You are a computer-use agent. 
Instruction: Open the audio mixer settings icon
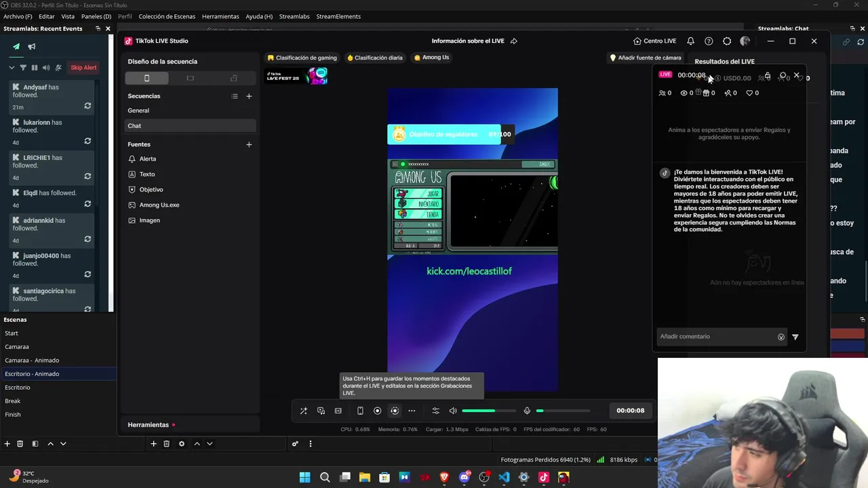click(435, 411)
